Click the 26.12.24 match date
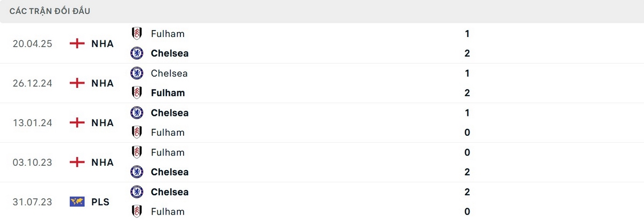Viewport: 644px width, 221px height. click(x=32, y=83)
